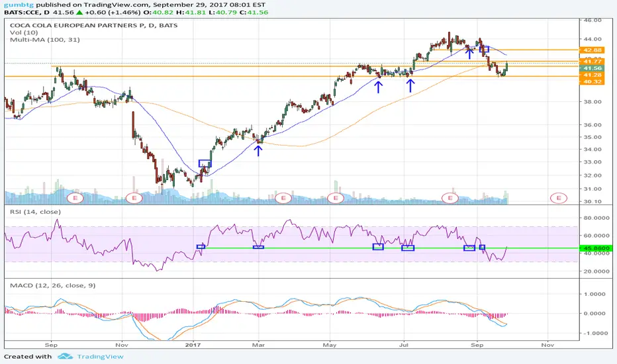Click the -1.0000 MACD axis label
The width and height of the screenshot is (617, 364).
click(593, 333)
